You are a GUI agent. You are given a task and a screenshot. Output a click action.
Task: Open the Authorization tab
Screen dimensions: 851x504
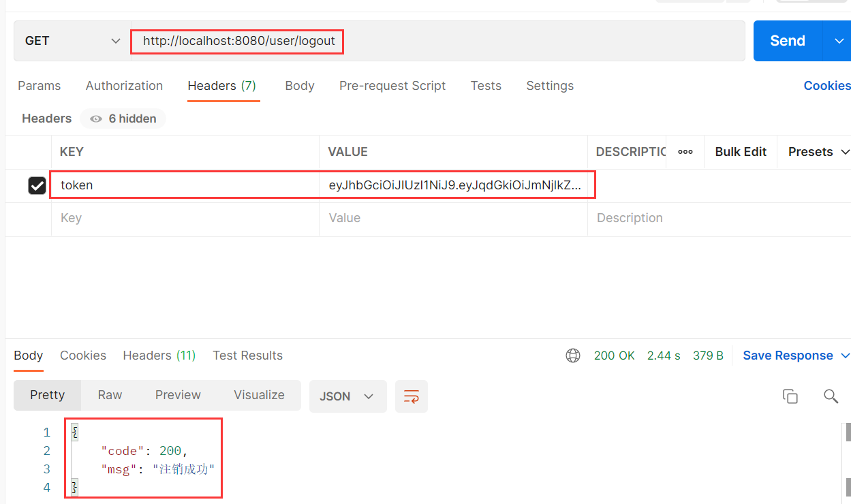124,86
